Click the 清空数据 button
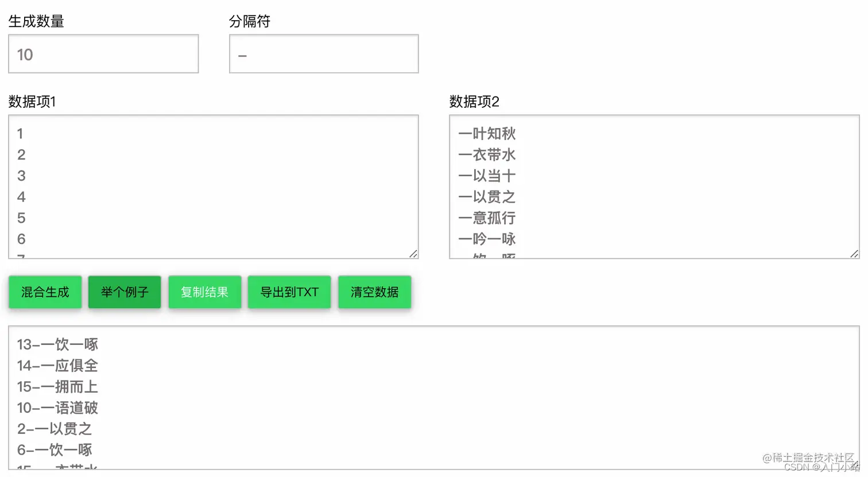Image resolution: width=868 pixels, height=477 pixels. tap(374, 292)
